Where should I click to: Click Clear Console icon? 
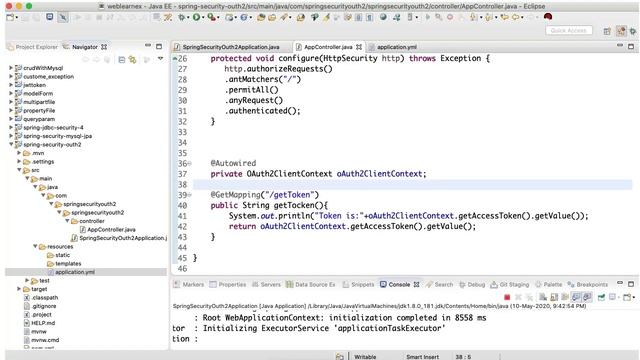(x=543, y=297)
